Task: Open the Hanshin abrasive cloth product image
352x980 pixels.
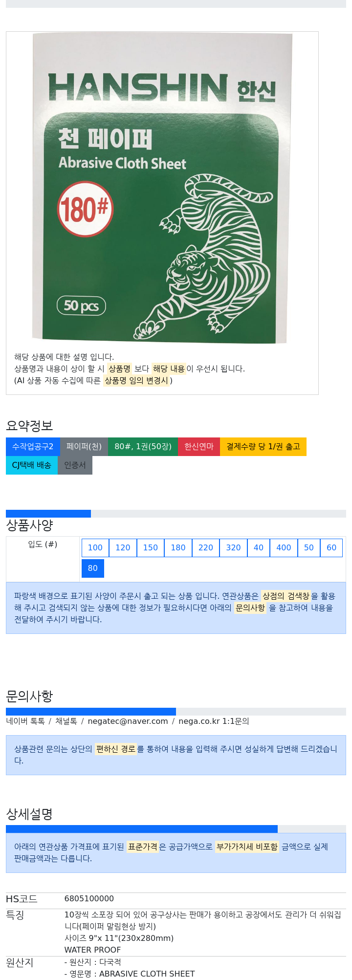Action: [162, 188]
